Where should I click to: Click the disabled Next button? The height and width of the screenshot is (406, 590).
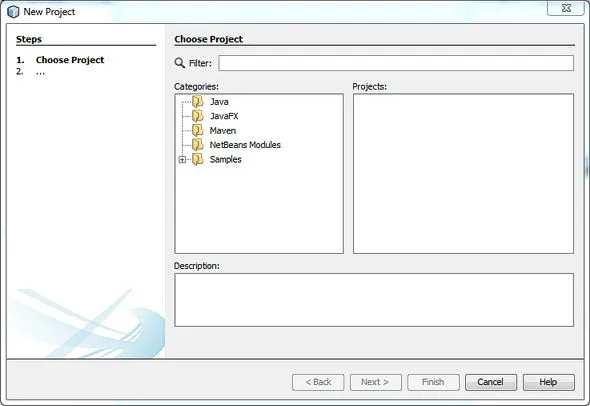click(x=375, y=382)
